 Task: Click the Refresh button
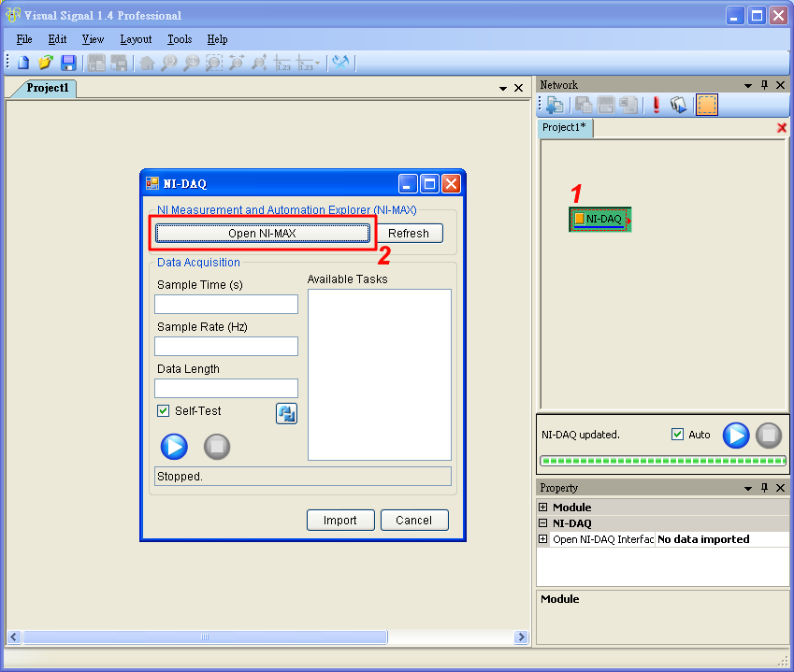click(408, 234)
